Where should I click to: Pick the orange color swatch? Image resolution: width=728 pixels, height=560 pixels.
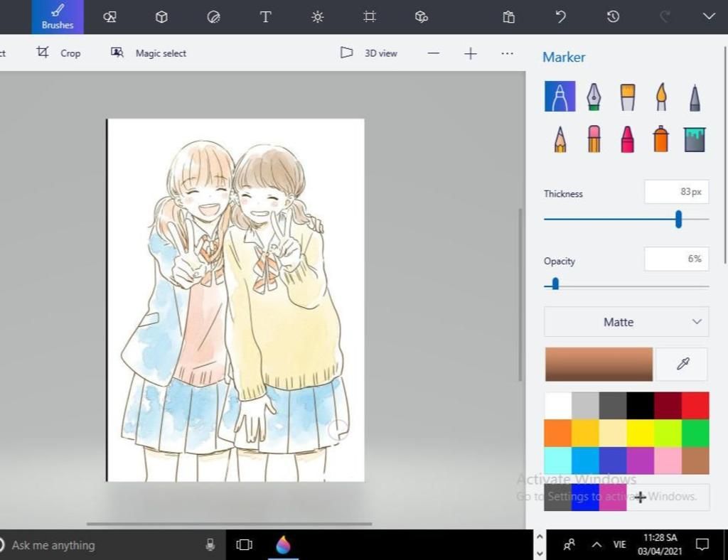558,433
